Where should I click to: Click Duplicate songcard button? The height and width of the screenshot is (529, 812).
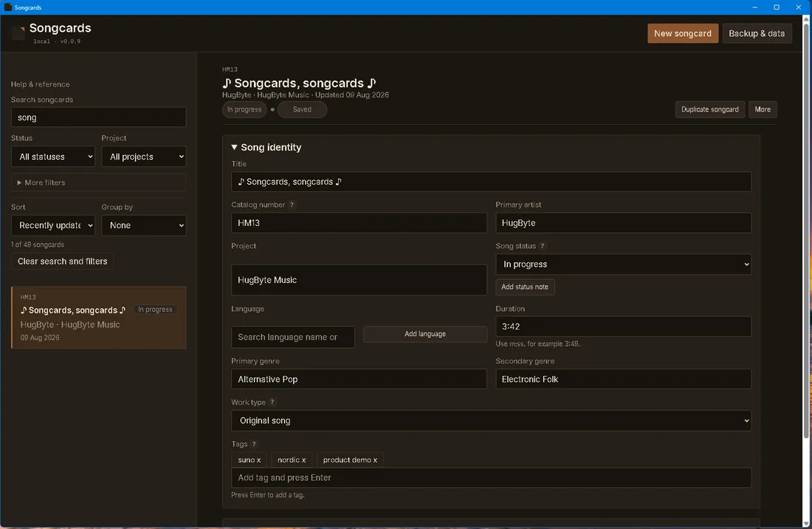[x=710, y=109]
